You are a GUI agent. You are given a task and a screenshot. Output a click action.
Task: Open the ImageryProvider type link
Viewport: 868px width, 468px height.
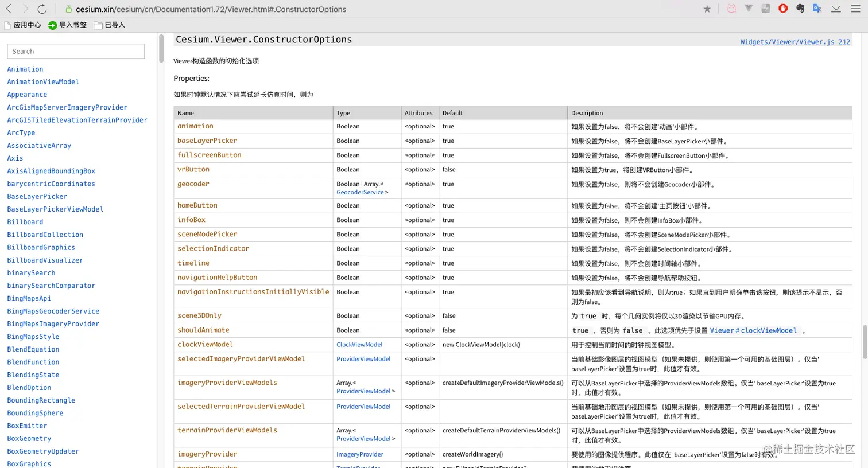tap(360, 454)
